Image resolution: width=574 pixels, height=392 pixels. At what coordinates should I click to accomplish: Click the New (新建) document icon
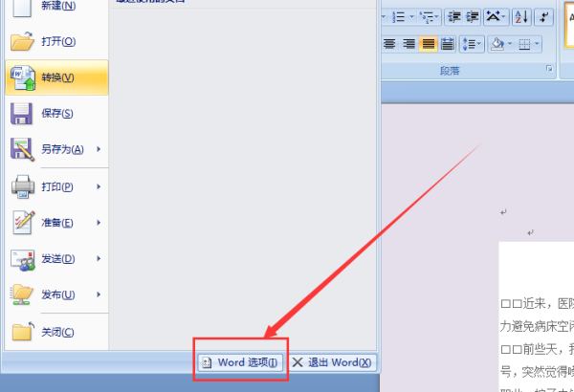(21, 8)
